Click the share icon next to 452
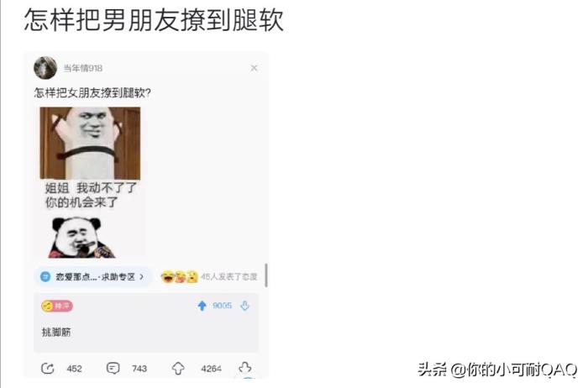Image resolution: width=588 pixels, height=388 pixels. pyautogui.click(x=48, y=369)
